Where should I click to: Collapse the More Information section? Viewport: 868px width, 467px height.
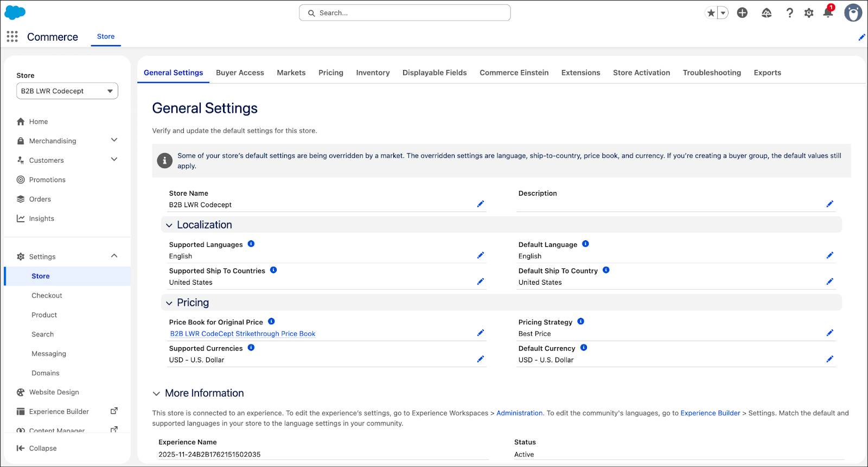pyautogui.click(x=156, y=394)
